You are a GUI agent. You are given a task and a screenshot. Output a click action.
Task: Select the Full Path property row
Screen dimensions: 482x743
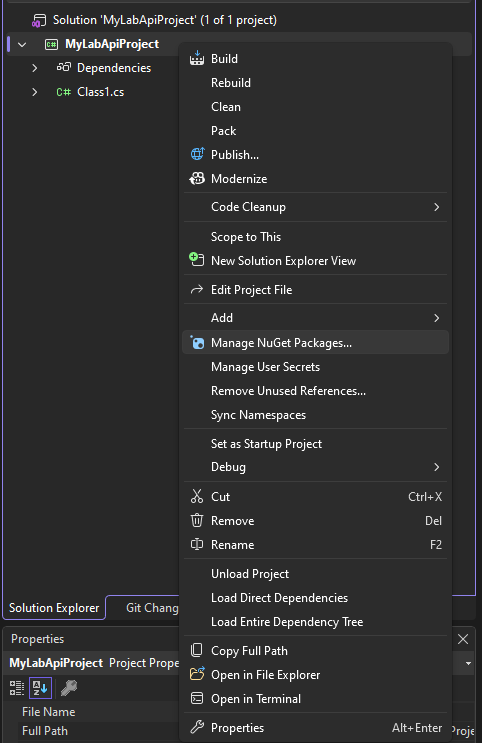pyautogui.click(x=99, y=731)
